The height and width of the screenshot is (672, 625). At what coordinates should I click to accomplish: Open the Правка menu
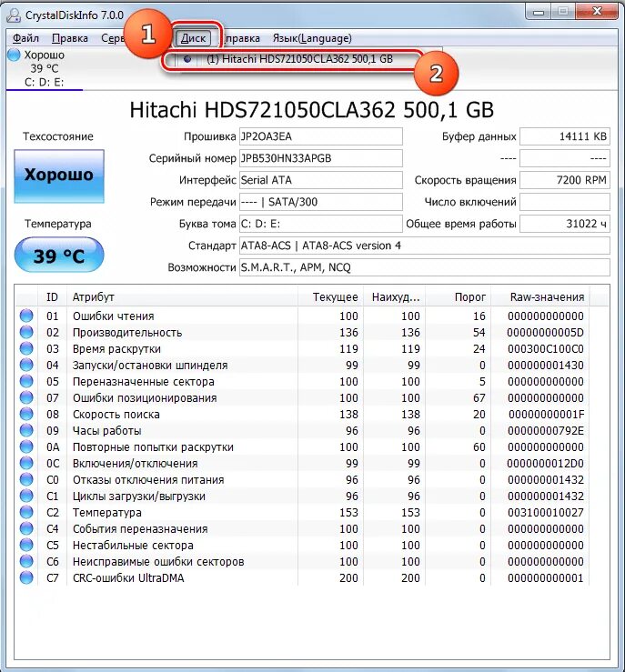70,38
